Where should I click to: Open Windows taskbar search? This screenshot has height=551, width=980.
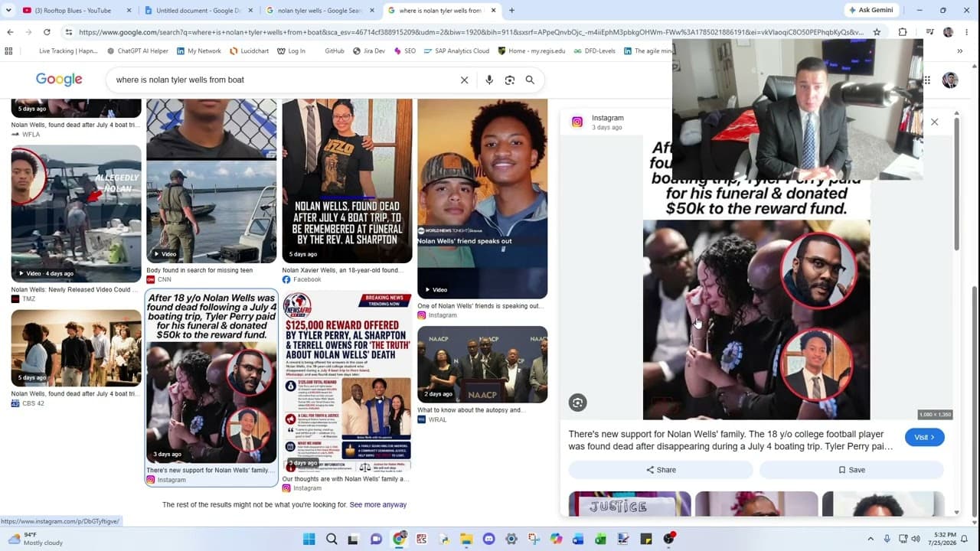[332, 539]
